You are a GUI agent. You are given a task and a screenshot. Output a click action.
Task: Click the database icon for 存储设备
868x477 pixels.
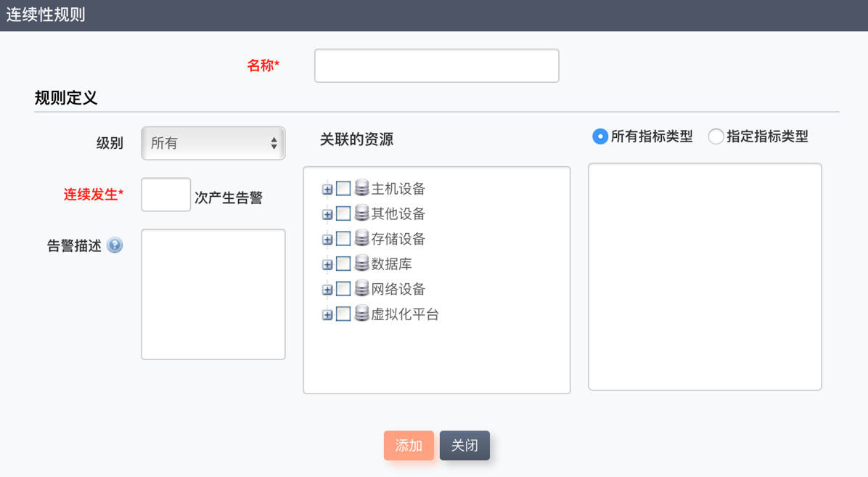[x=361, y=238]
